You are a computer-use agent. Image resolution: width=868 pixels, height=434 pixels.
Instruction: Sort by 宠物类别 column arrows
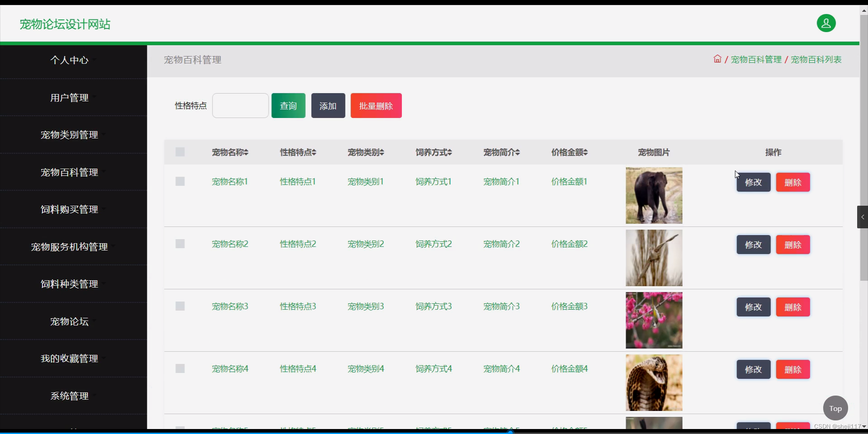(382, 152)
